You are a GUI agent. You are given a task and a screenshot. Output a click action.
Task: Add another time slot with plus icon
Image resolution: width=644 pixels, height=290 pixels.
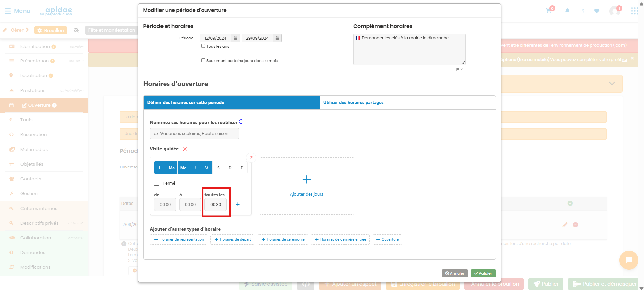pyautogui.click(x=238, y=204)
